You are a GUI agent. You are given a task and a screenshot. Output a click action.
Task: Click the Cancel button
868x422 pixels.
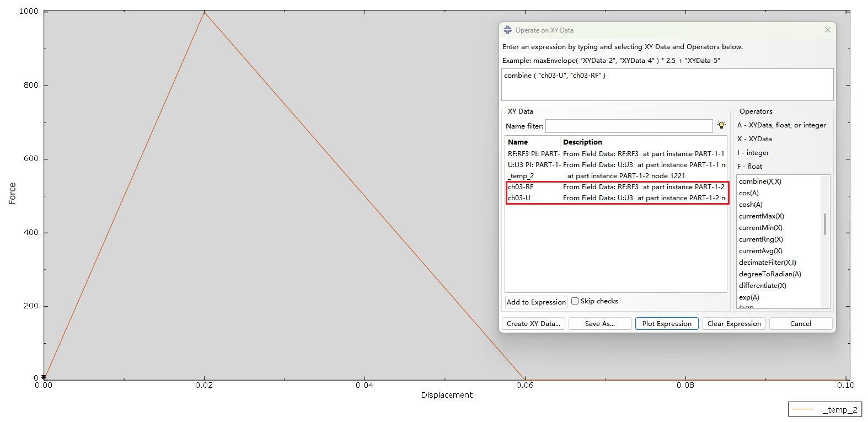point(801,324)
